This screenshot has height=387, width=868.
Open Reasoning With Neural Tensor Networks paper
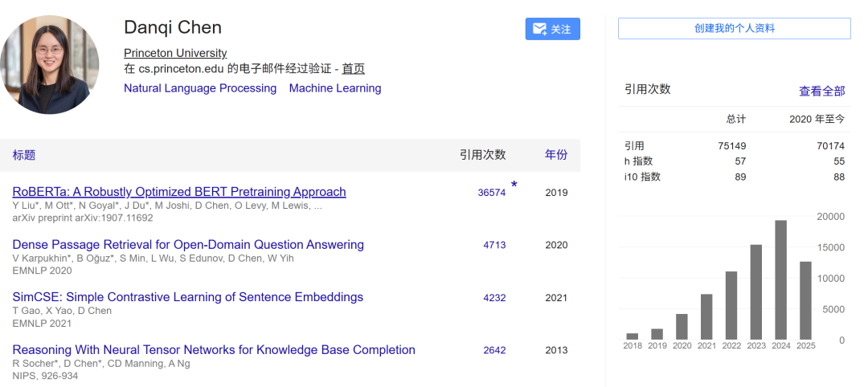(214, 350)
